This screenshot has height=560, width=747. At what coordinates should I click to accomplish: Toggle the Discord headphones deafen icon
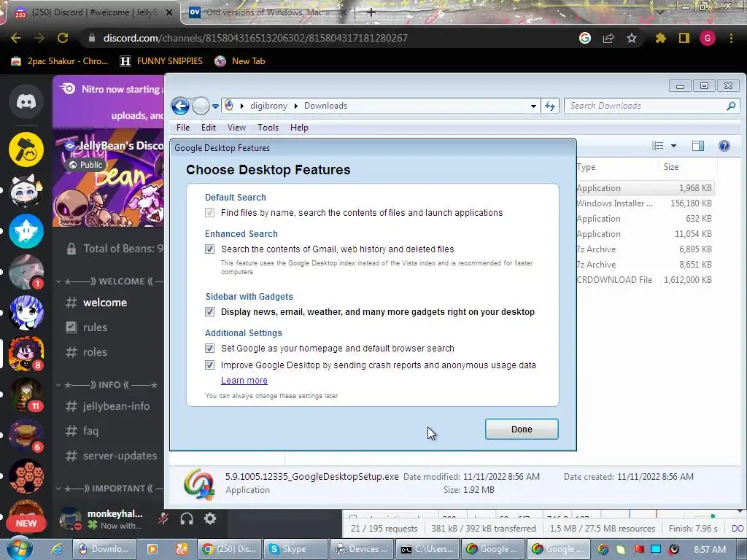187,518
